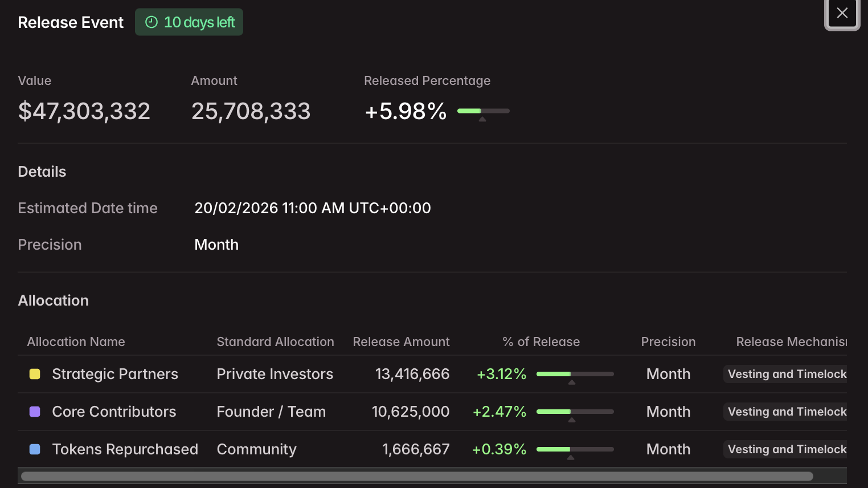Click the purple Core Contributors color swatch
868x488 pixels.
35,412
